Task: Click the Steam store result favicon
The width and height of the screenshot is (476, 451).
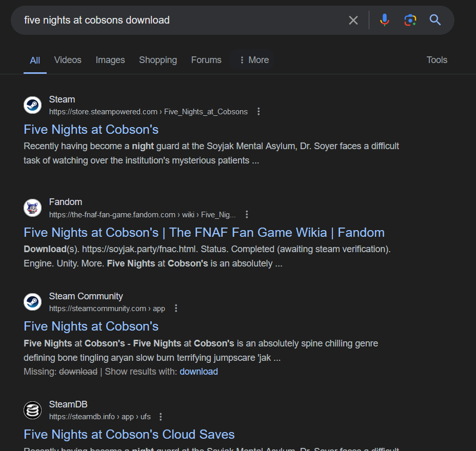Action: coord(32,105)
